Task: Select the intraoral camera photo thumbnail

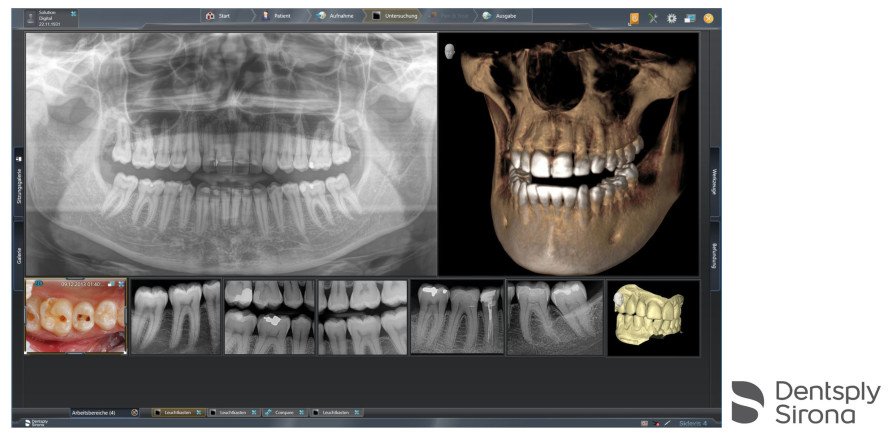Action: [x=76, y=316]
